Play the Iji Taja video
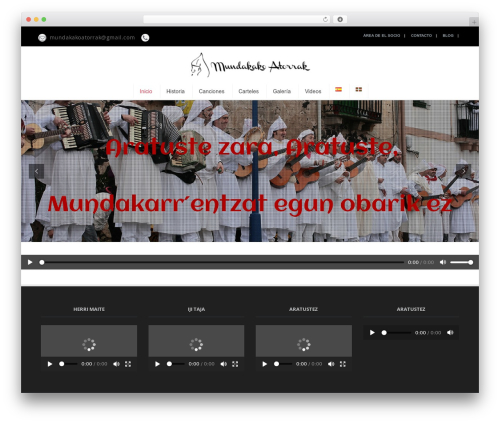This screenshot has height=423, width=500. coord(157,364)
